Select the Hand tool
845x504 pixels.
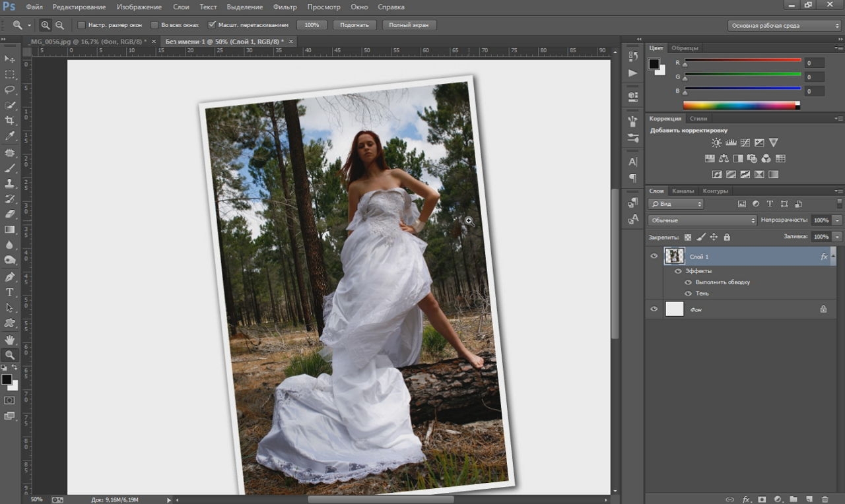(10, 340)
